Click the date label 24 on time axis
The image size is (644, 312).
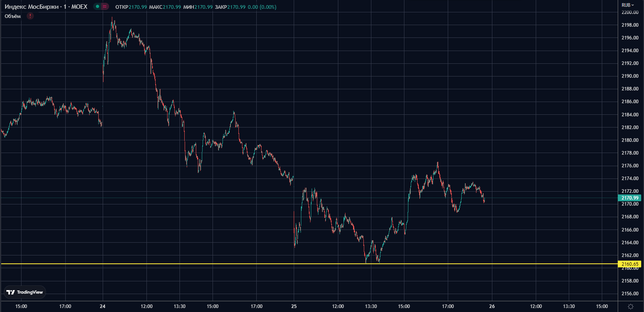(x=103, y=306)
